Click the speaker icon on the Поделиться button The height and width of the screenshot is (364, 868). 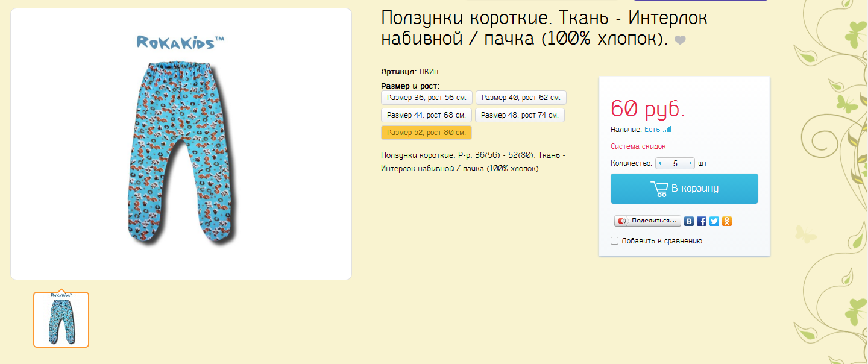pyautogui.click(x=621, y=221)
